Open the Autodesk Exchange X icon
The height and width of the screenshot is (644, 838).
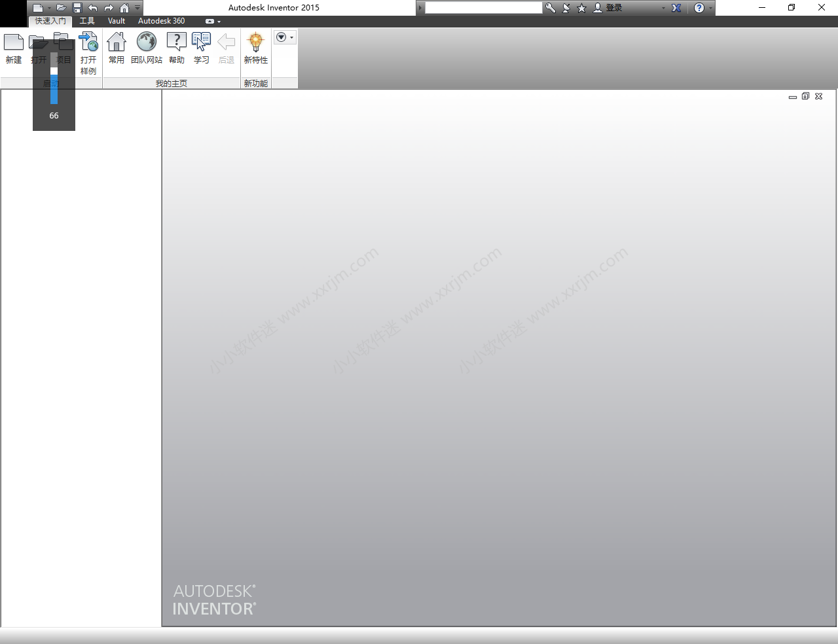point(676,8)
